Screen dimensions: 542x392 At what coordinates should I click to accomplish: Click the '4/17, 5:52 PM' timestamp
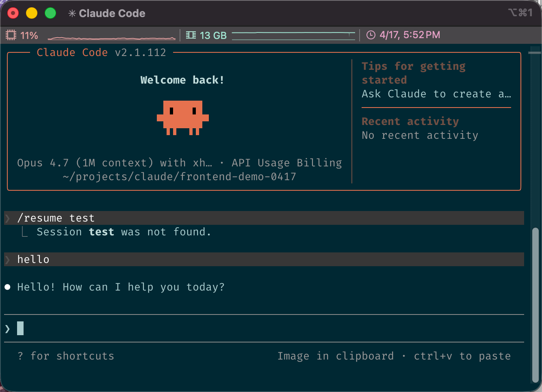(x=410, y=35)
